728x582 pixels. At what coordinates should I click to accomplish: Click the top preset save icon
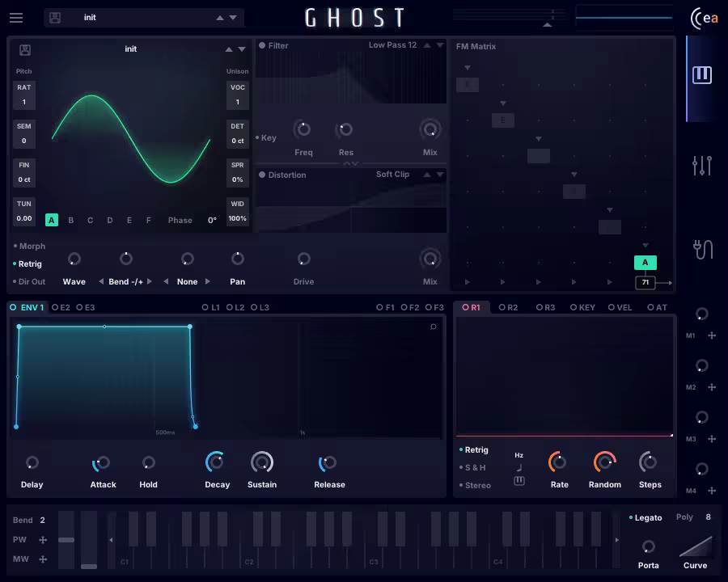click(x=55, y=18)
